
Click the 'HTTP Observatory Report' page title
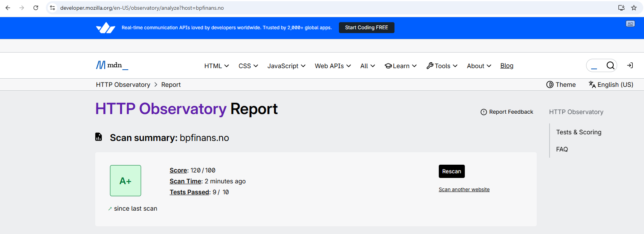(187, 109)
